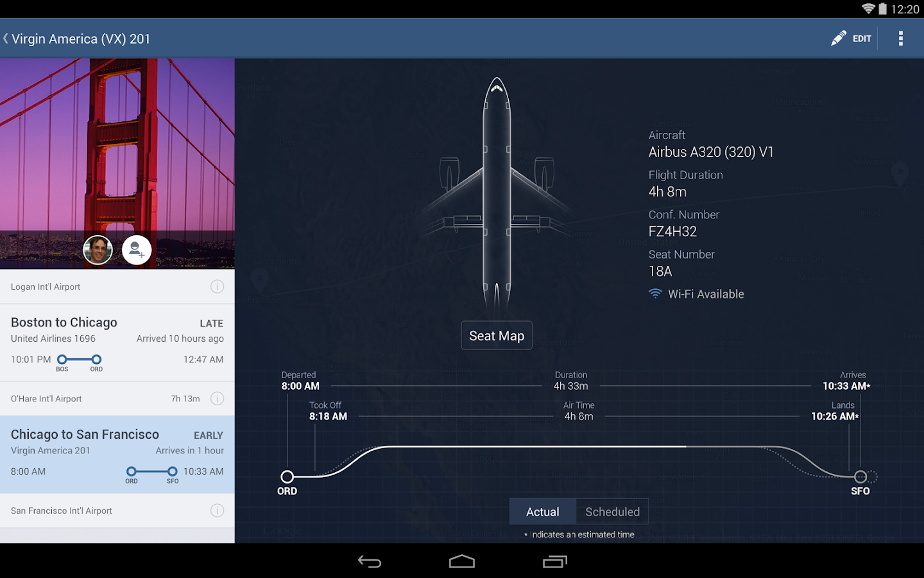The image size is (924, 578).
Task: Tap the traveler profile photo avatar
Action: tap(98, 250)
